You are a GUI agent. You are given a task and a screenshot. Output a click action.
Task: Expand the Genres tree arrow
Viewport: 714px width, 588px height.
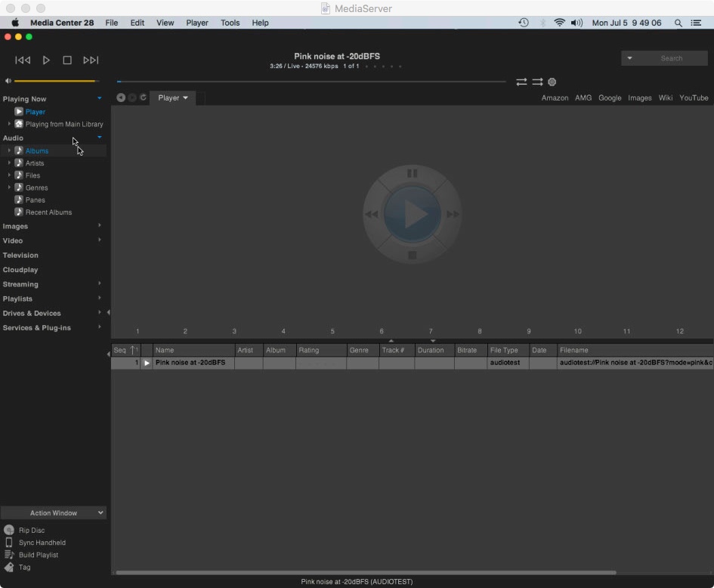pos(8,187)
